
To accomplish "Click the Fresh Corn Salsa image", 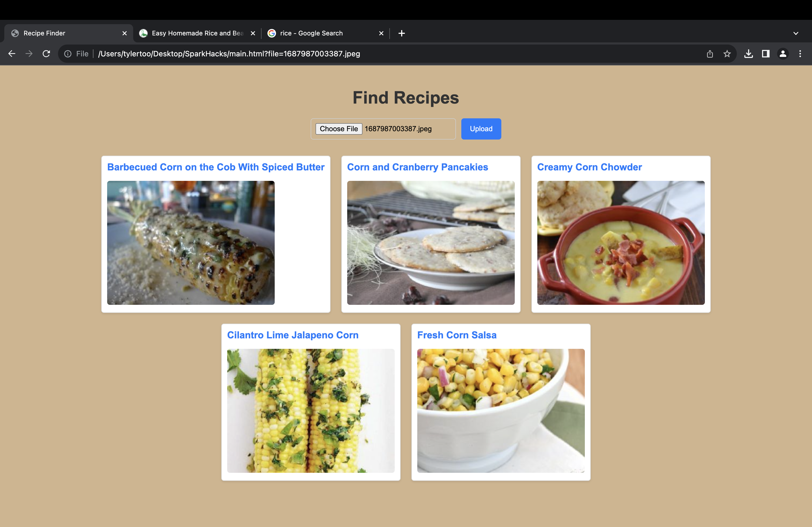I will coord(501,411).
